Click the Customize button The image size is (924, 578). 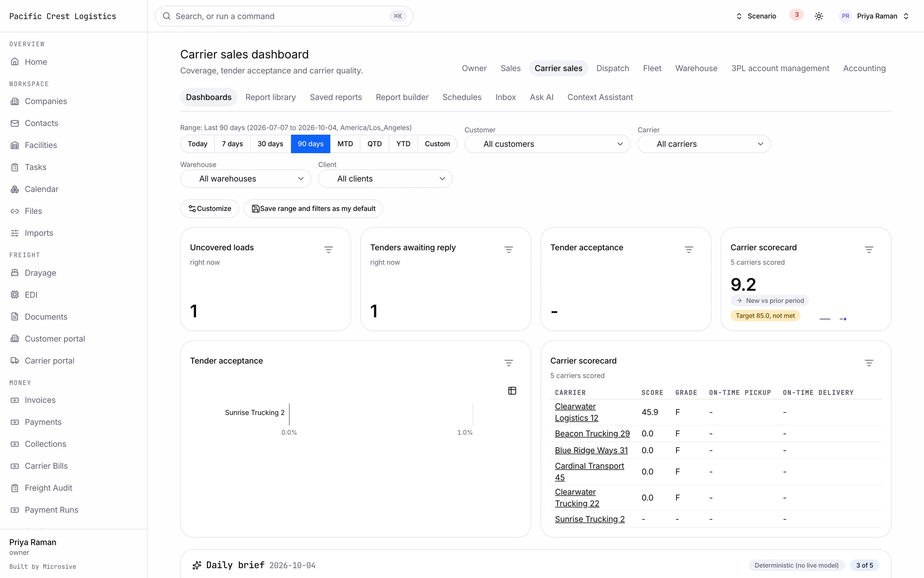tap(210, 209)
